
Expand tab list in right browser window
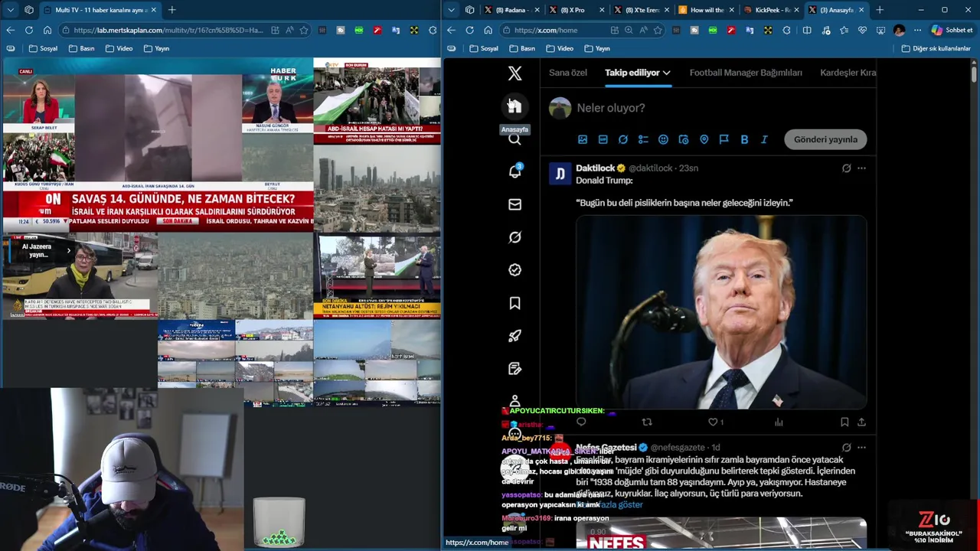[x=451, y=10]
